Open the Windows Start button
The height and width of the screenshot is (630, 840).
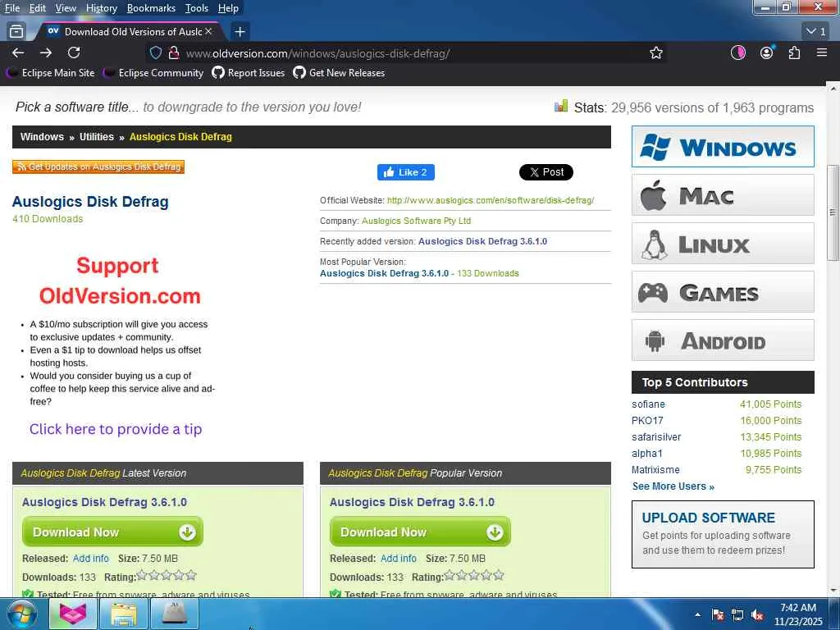21,614
